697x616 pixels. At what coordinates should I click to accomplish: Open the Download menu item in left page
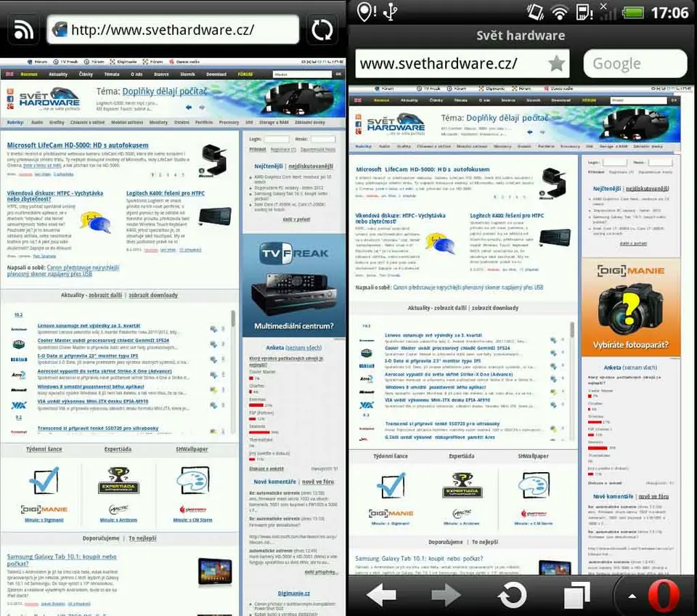[x=216, y=74]
